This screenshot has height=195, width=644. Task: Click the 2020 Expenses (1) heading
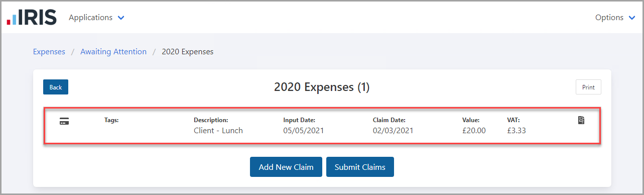(x=322, y=87)
